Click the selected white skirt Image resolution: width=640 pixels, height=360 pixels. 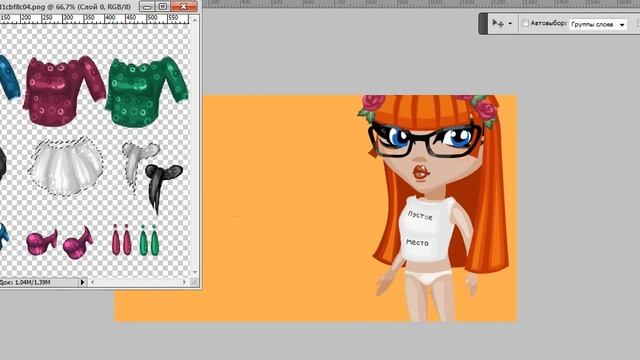point(66,166)
